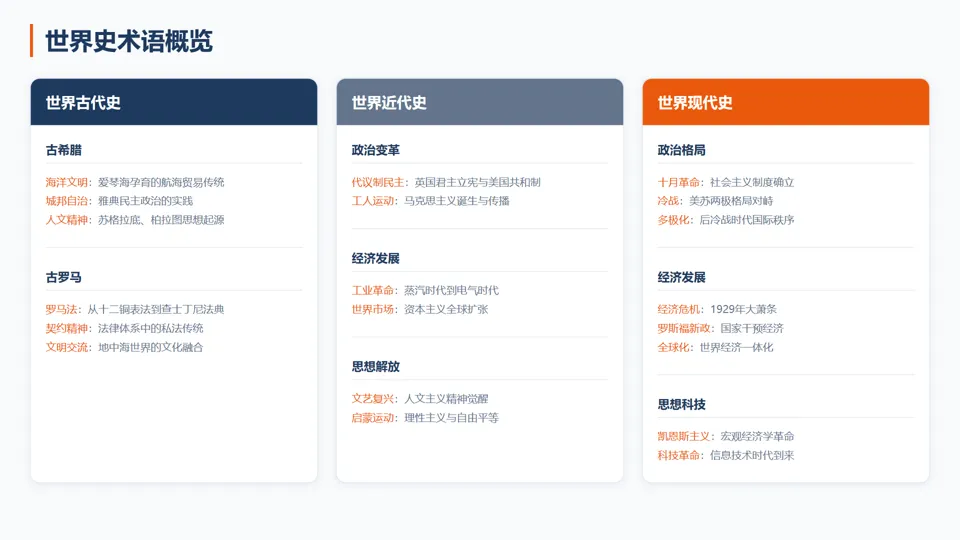Click the description 从十二铜表法到查士丁尼法典

click(x=156, y=310)
